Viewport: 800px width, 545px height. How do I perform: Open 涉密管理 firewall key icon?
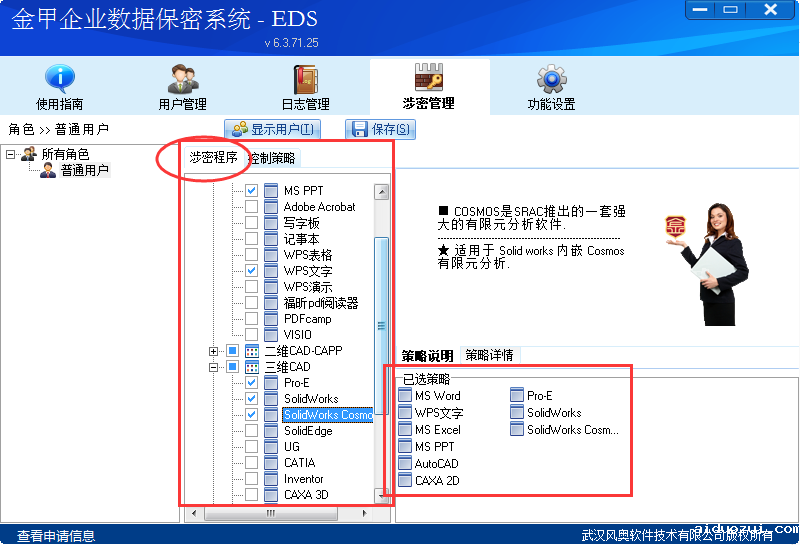point(429,77)
